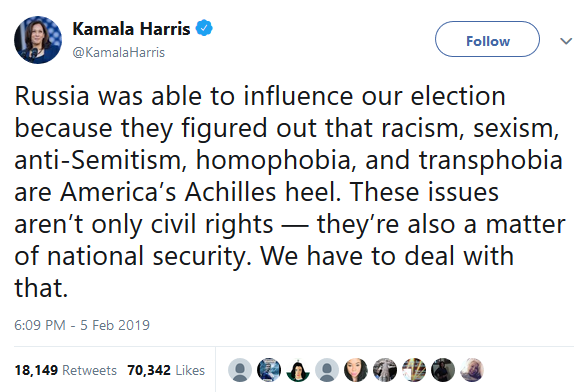Select the dark shadowy liker avatar
The height and width of the screenshot is (392, 588).
(x=443, y=370)
